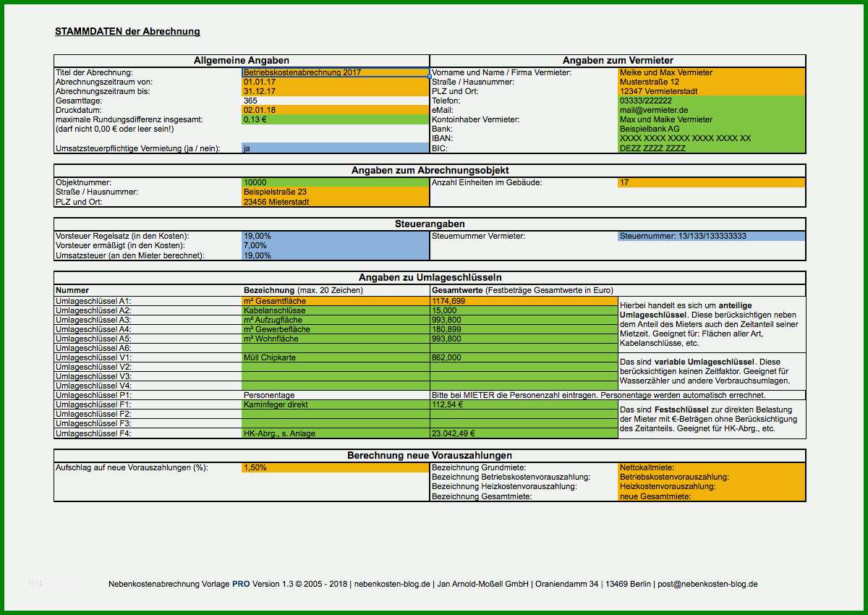868x615 pixels.
Task: Open nebenkosten-blog.de link in footer
Action: (391, 584)
